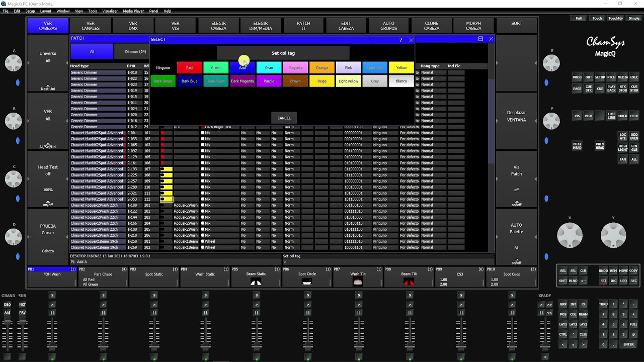Select the All tab in Patch window
The image size is (644, 362).
pos(92,52)
